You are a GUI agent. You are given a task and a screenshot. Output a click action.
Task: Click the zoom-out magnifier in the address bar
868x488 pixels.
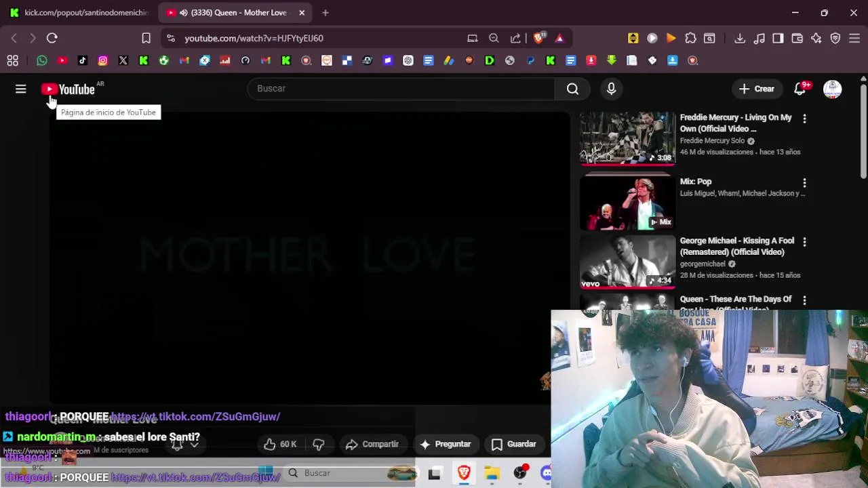494,39
